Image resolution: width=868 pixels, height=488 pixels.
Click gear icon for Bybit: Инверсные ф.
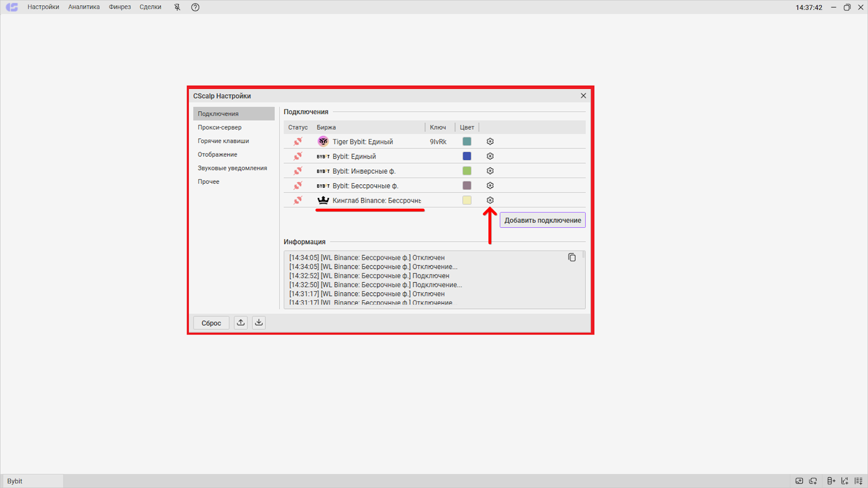coord(490,171)
